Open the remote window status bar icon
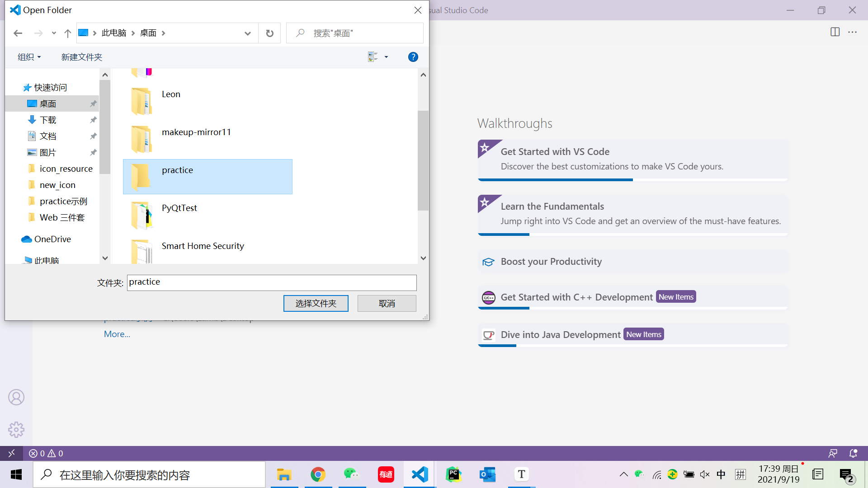The width and height of the screenshot is (868, 488). [11, 453]
